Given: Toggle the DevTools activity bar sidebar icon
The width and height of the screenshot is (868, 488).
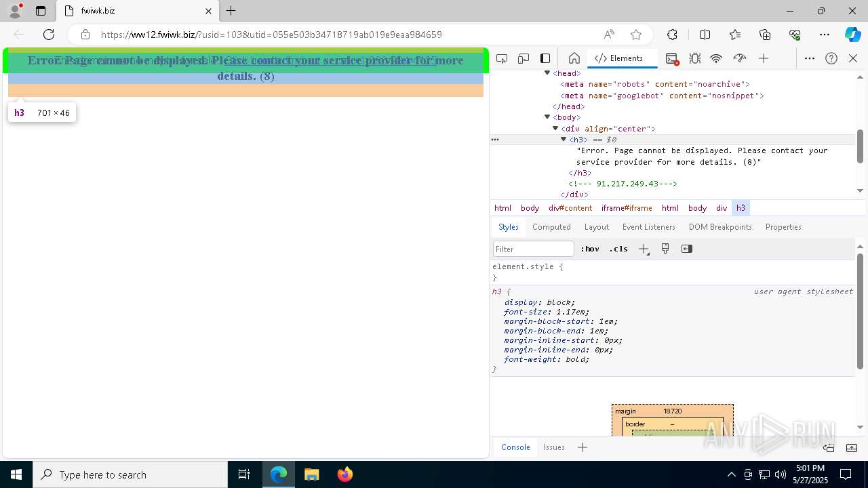Looking at the screenshot, I should tap(545, 58).
